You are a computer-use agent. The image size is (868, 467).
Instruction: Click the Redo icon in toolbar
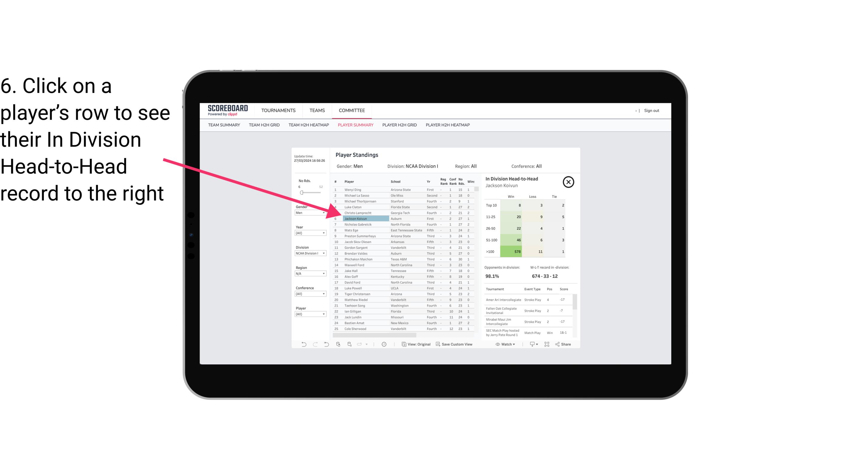(x=314, y=345)
